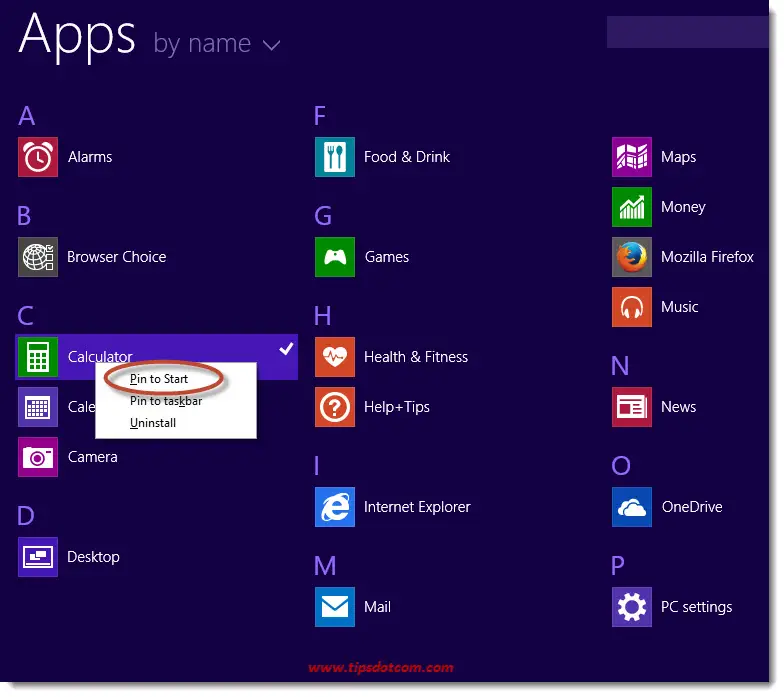Click the Health & Fitness label
This screenshot has height=697, width=784.
pyautogui.click(x=416, y=357)
